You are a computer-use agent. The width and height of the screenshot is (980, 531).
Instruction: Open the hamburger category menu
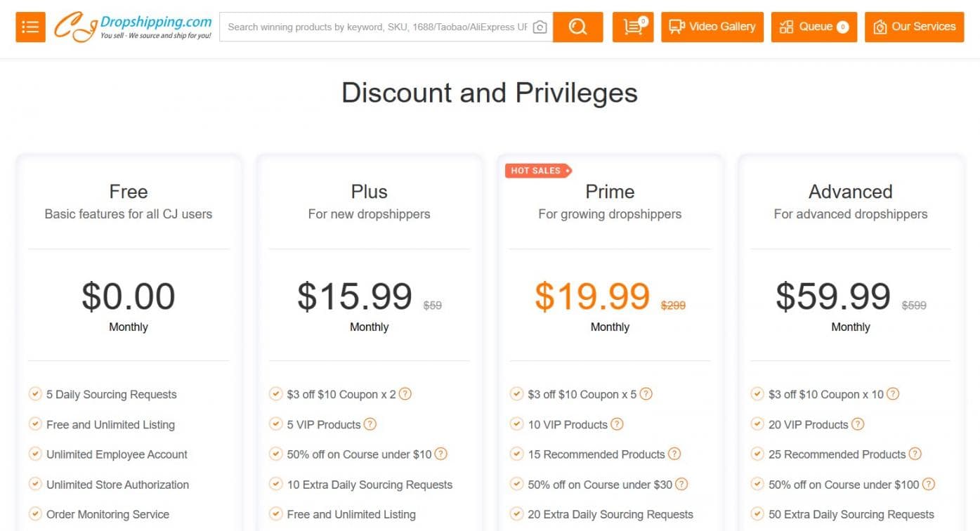[30, 27]
